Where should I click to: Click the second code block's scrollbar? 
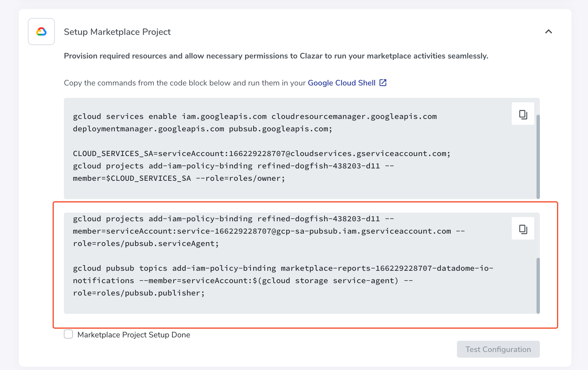coord(538,285)
